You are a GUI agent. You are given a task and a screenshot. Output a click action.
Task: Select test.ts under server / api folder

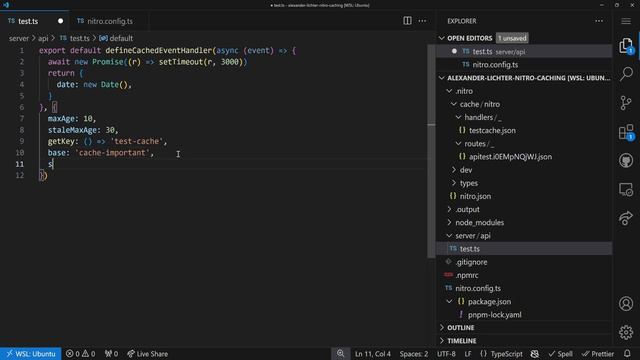[x=524, y=249]
